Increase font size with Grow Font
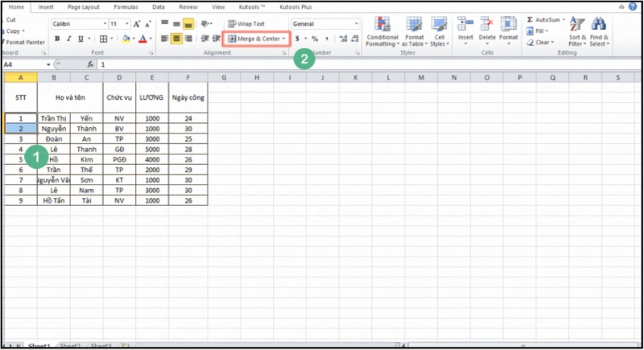Screen dimensions: 644x350 coord(137,24)
